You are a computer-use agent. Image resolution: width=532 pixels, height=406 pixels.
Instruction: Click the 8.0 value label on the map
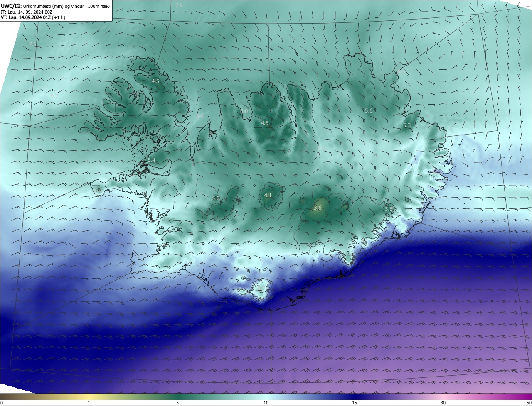click(244, 111)
